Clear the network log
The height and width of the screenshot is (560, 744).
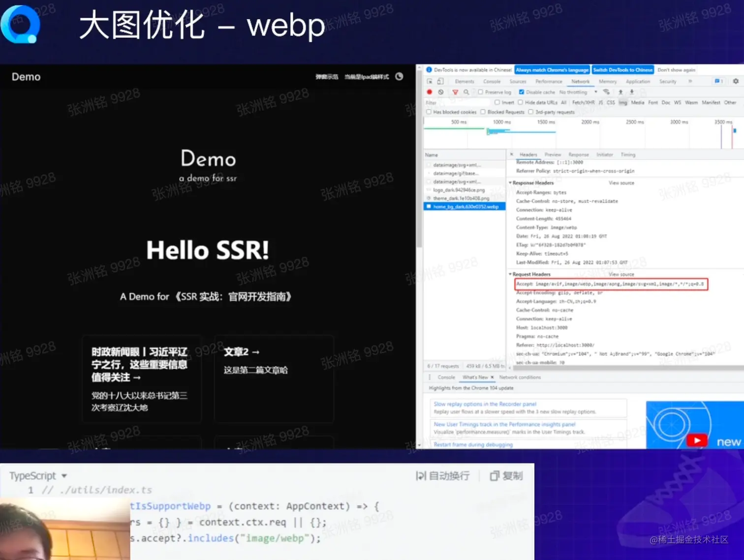(441, 92)
